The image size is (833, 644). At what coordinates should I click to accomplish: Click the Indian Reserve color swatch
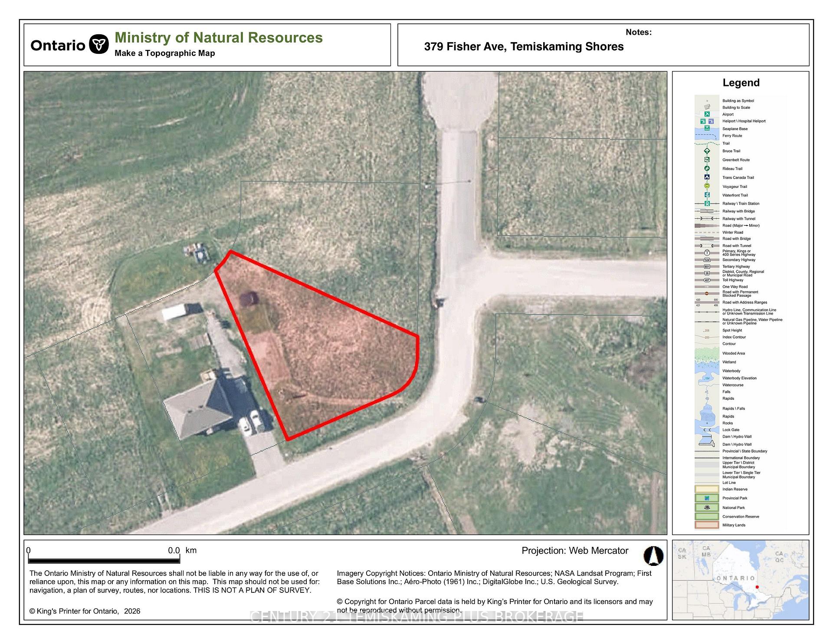coord(707,489)
